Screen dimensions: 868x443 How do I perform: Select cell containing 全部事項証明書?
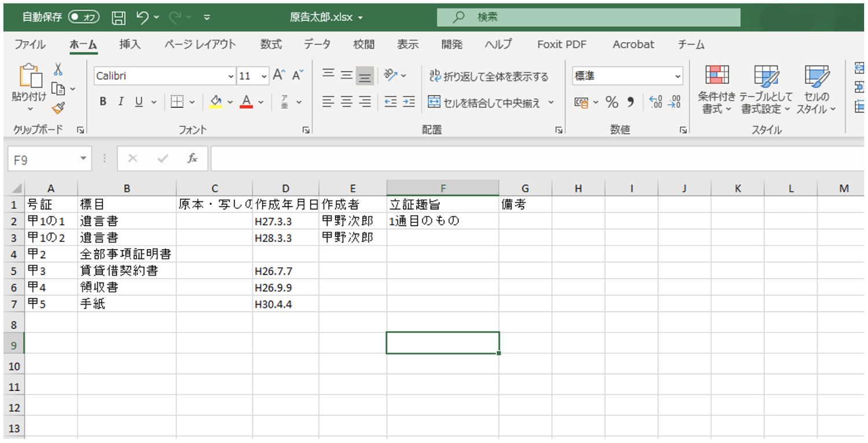pyautogui.click(x=127, y=254)
